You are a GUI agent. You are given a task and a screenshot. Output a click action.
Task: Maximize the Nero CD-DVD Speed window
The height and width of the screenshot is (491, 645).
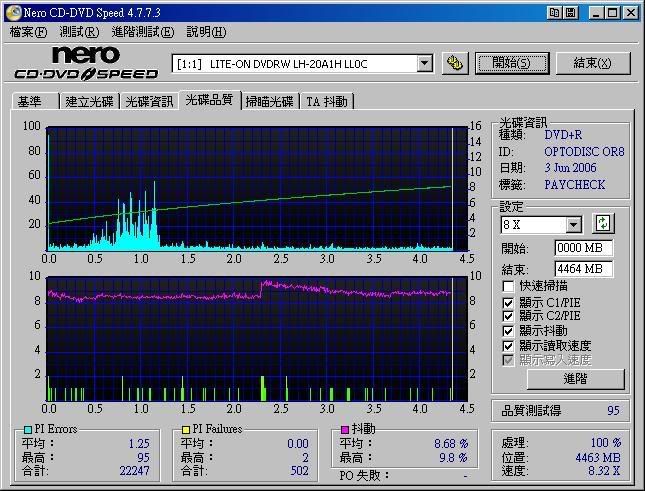point(613,13)
